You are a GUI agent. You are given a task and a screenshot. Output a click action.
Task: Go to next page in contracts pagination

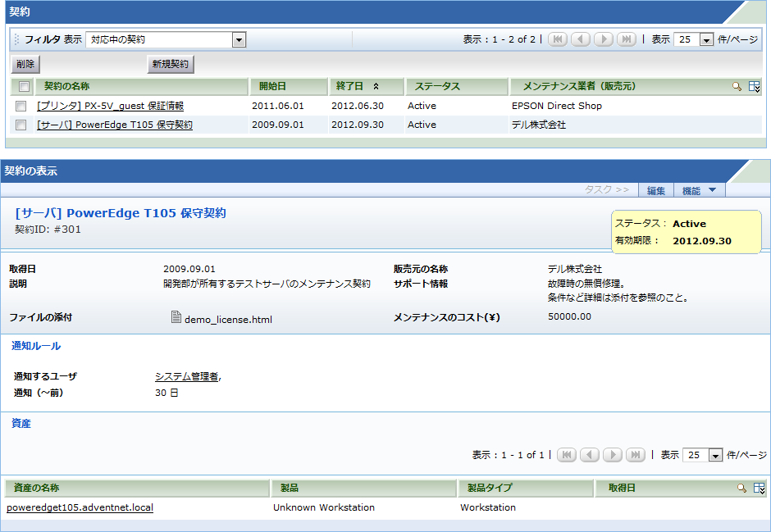point(604,39)
